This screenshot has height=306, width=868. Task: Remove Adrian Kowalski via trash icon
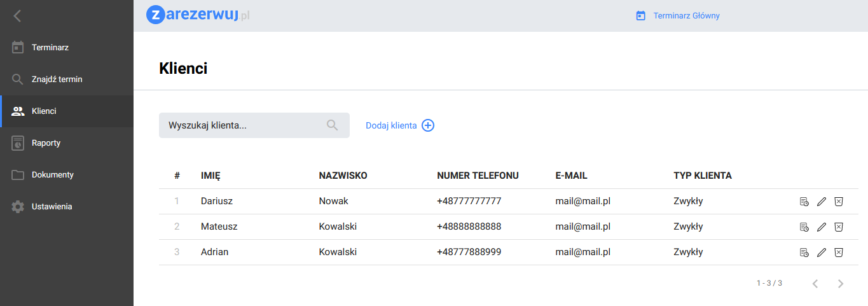(x=839, y=253)
